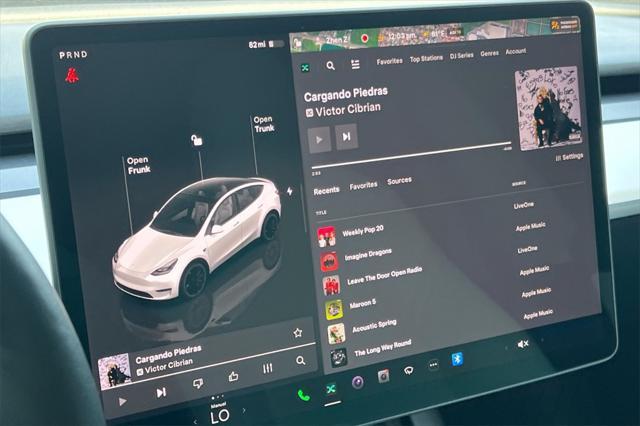Open the top Favorites menu next to Top Stations
The height and width of the screenshot is (426, 640).
tap(389, 61)
